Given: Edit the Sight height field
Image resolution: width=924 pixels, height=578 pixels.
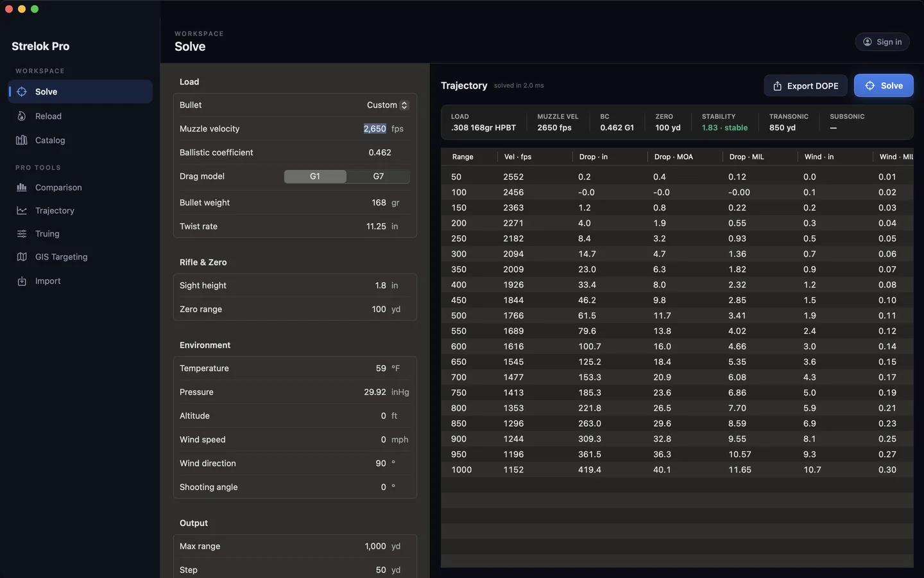Looking at the screenshot, I should pyautogui.click(x=381, y=285).
